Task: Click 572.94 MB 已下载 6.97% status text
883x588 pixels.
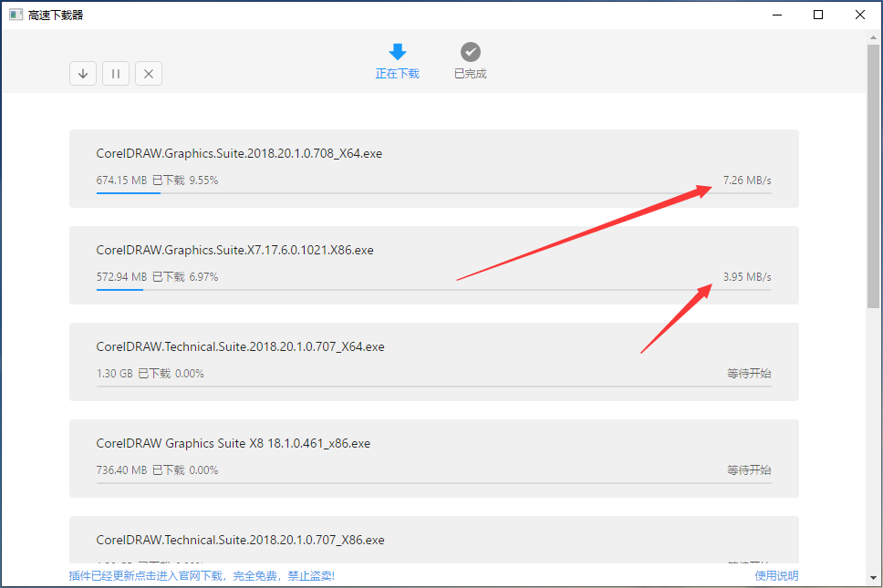Action: (x=157, y=277)
